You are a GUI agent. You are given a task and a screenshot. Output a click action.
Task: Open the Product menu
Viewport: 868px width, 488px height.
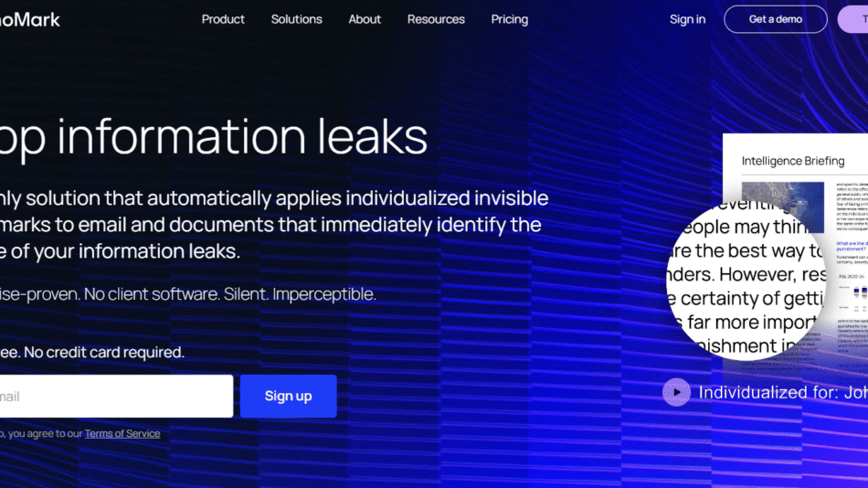pos(223,19)
